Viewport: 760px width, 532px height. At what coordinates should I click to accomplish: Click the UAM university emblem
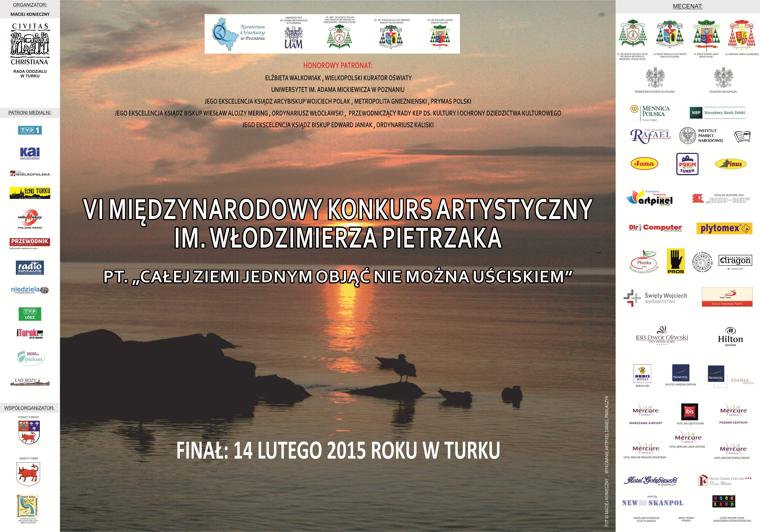(294, 37)
